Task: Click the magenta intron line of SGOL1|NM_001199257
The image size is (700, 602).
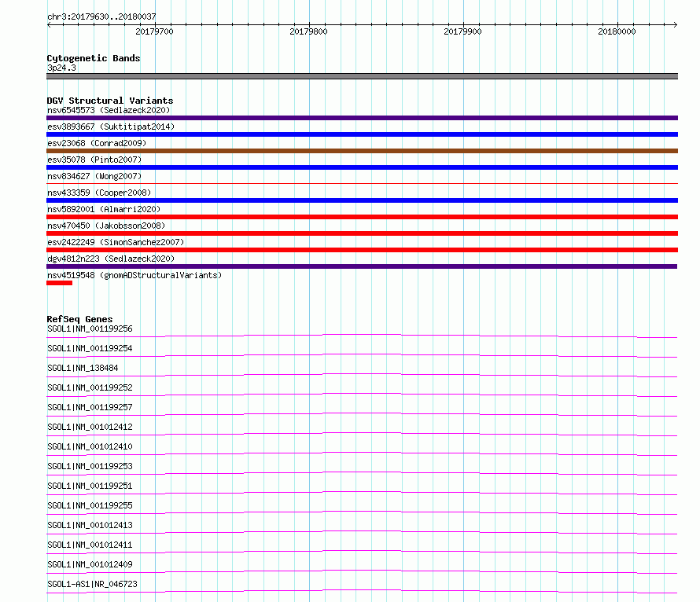Action: [x=362, y=414]
